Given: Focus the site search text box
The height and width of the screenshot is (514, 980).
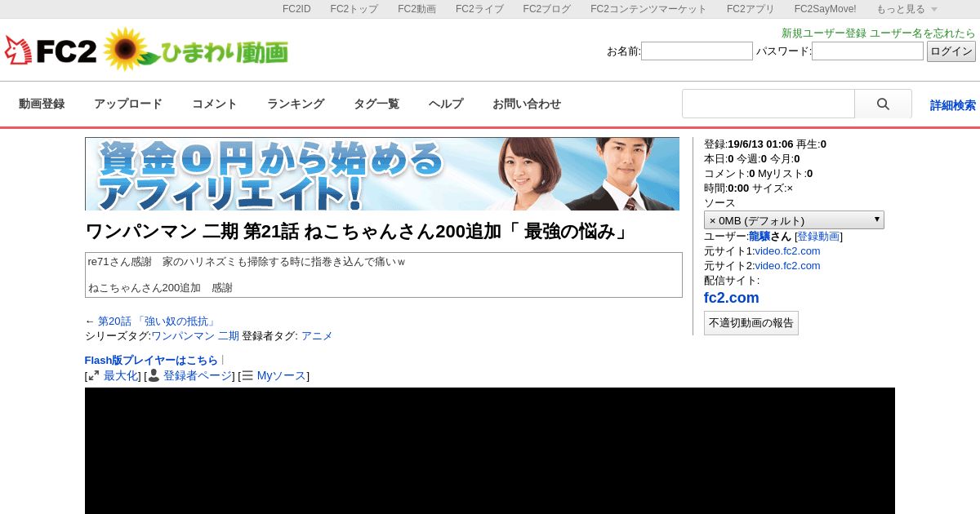Looking at the screenshot, I should click(x=768, y=104).
